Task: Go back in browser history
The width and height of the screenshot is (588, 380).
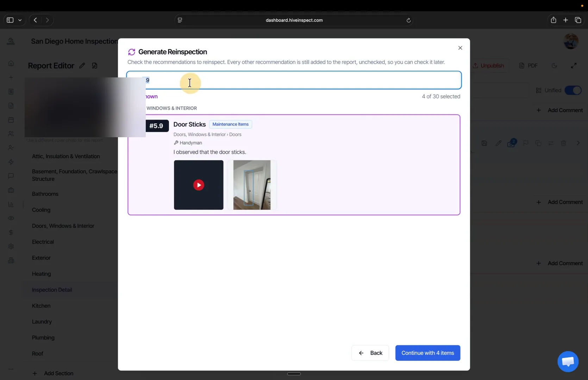Action: (x=35, y=20)
